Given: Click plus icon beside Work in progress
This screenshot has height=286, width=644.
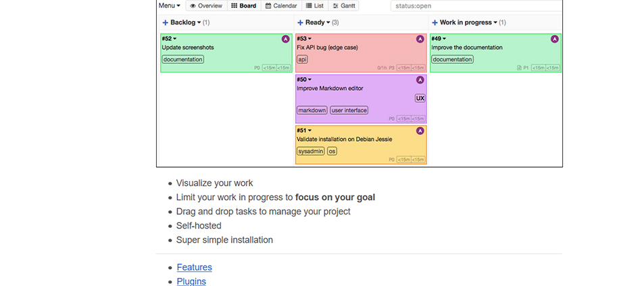Looking at the screenshot, I should (x=435, y=22).
